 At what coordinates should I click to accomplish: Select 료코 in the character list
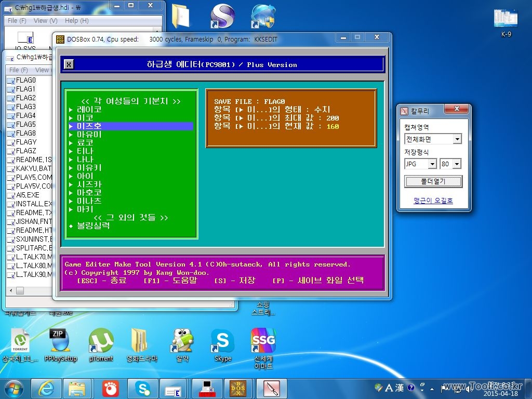tap(85, 142)
